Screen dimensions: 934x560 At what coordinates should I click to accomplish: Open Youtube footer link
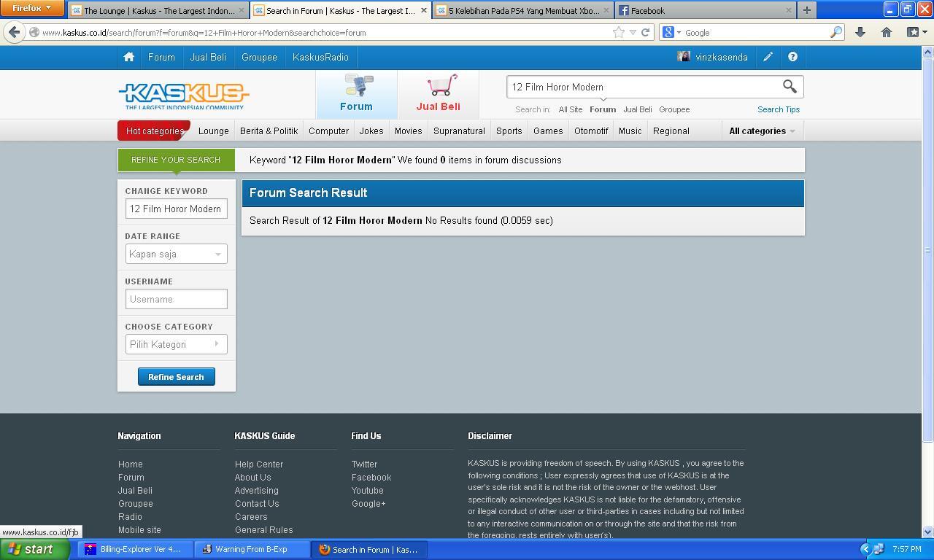pos(367,491)
